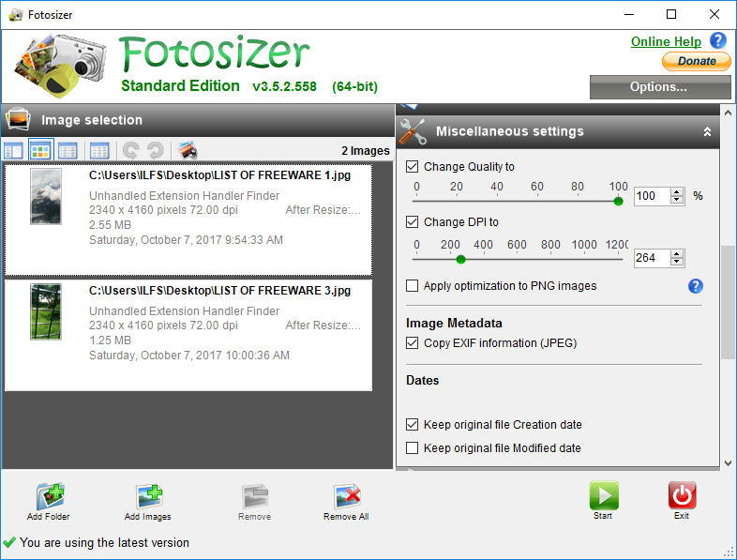Decrease the quality percent spinner
This screenshot has height=560, width=737.
pos(677,200)
